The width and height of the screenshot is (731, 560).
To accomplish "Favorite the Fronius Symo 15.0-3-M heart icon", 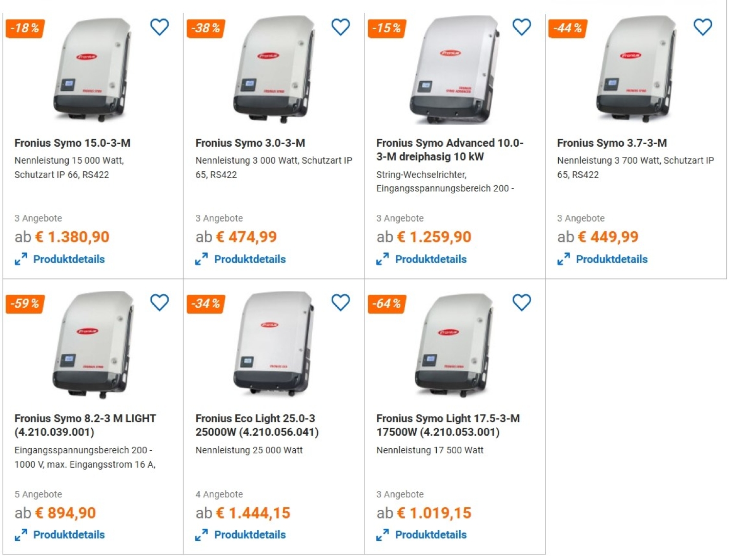I will coord(159,27).
